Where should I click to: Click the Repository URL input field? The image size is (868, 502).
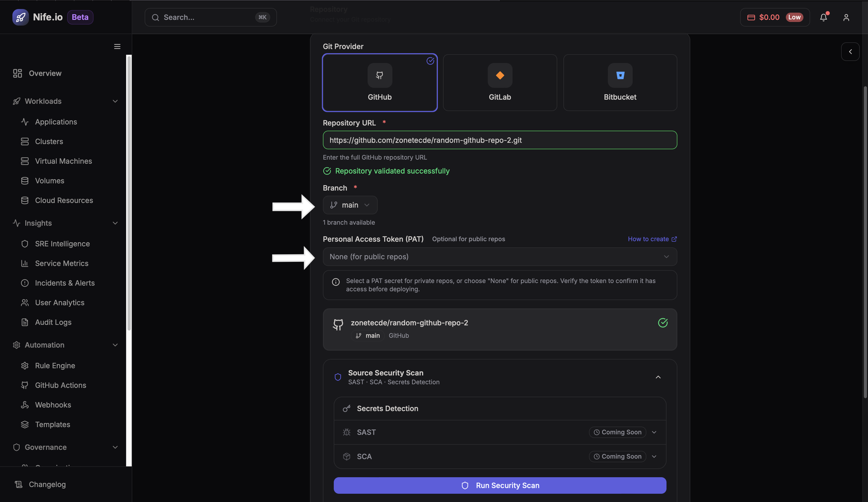pyautogui.click(x=499, y=140)
